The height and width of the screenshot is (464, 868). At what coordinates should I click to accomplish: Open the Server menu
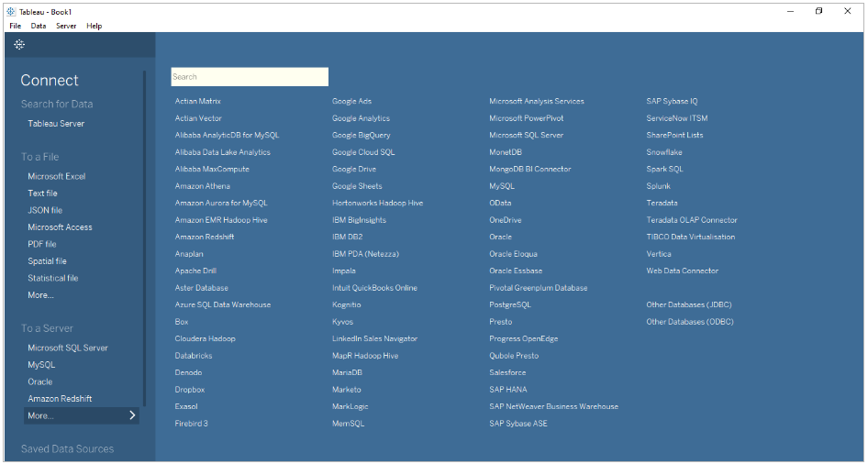(66, 26)
